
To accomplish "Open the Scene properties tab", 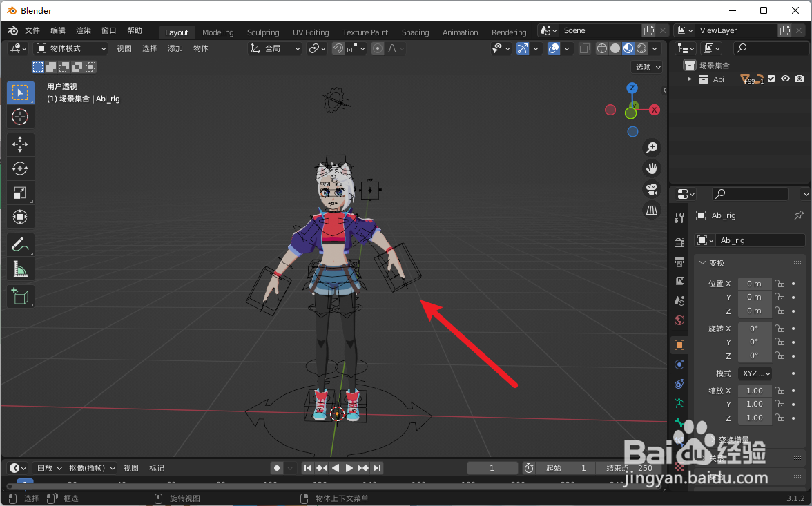I will (679, 301).
